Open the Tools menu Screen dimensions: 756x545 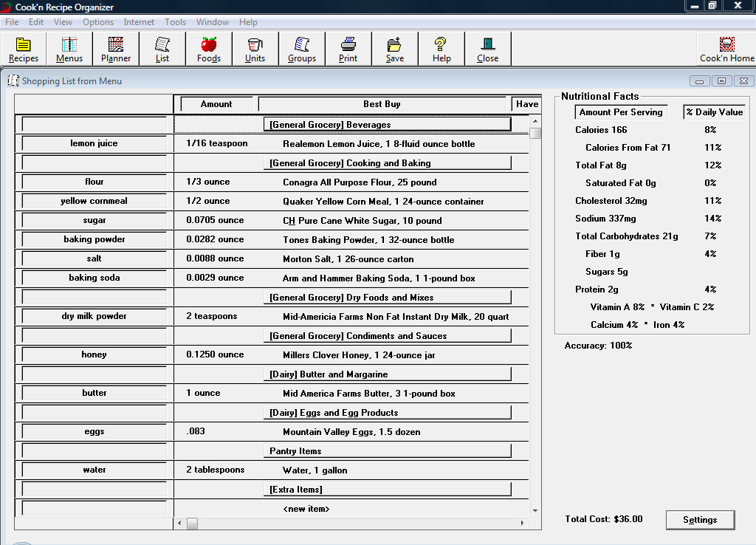pos(175,22)
